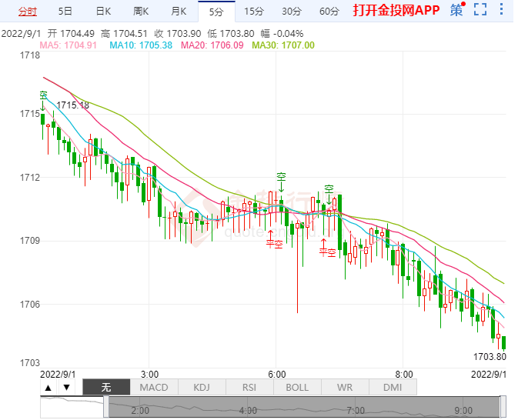
Task: Click the down triangle indicator arrow
Action: click(67, 388)
